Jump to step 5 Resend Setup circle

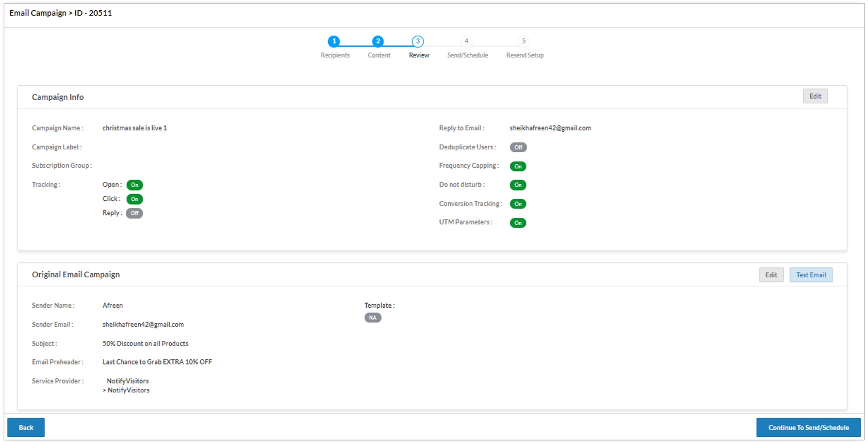tap(523, 41)
